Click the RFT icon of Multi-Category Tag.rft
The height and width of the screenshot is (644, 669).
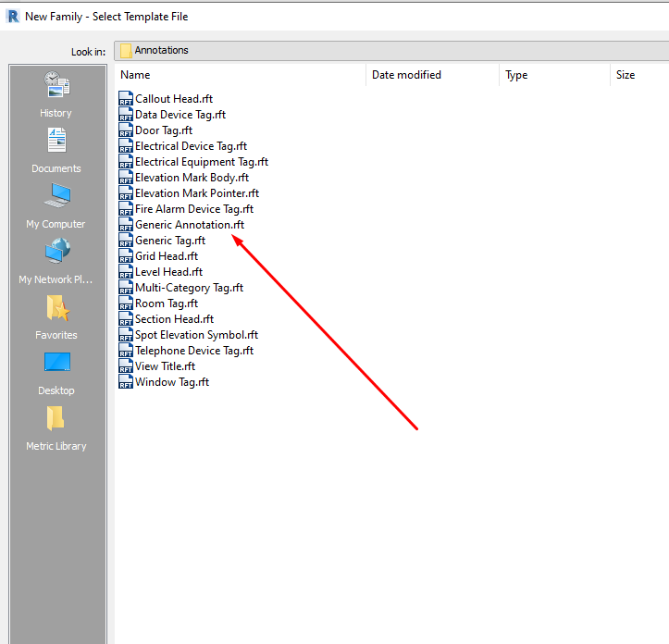pyautogui.click(x=126, y=288)
